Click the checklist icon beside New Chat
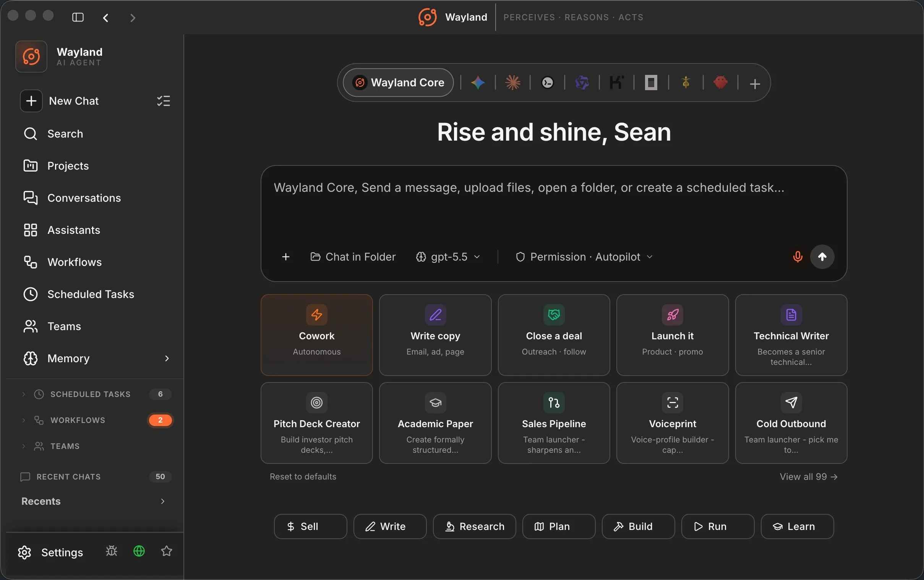This screenshot has height=580, width=924. coord(164,101)
